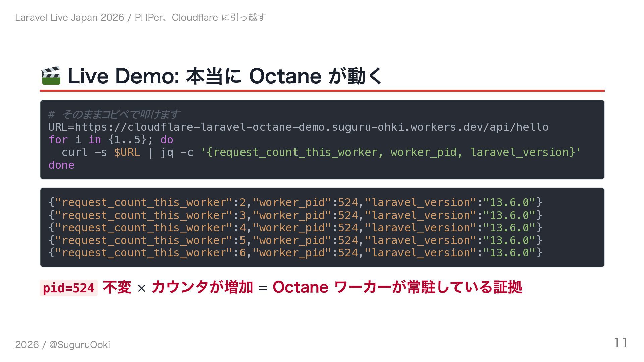Click the last JSON output line with count 6
The image size is (644, 362).
click(295, 253)
